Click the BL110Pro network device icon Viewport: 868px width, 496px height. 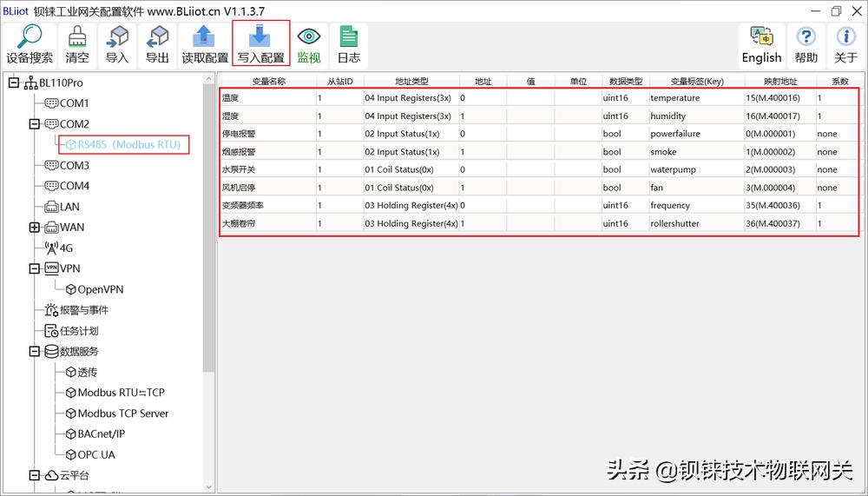coord(31,83)
